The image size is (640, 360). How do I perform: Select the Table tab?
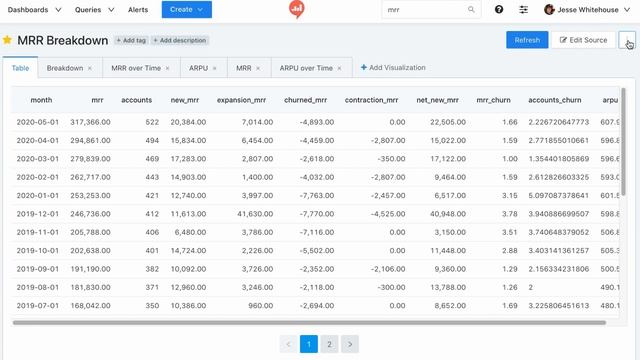click(x=20, y=68)
